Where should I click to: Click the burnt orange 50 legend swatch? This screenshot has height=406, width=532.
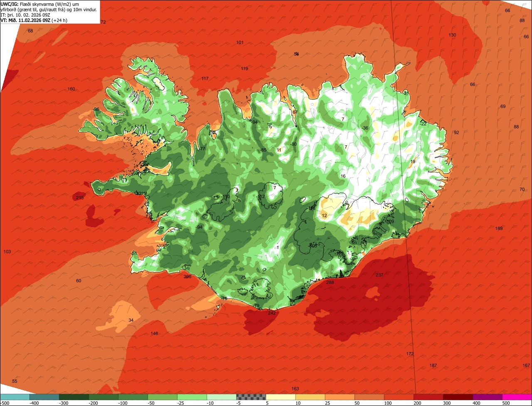coord(369,397)
